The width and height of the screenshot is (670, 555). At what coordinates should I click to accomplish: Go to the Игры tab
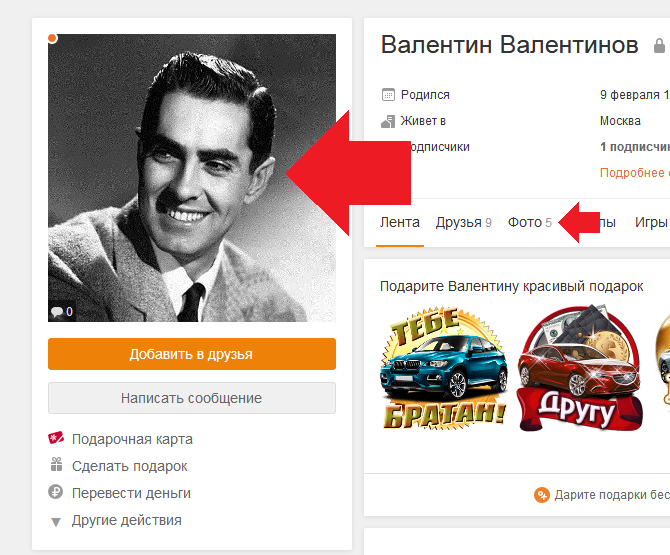click(651, 223)
